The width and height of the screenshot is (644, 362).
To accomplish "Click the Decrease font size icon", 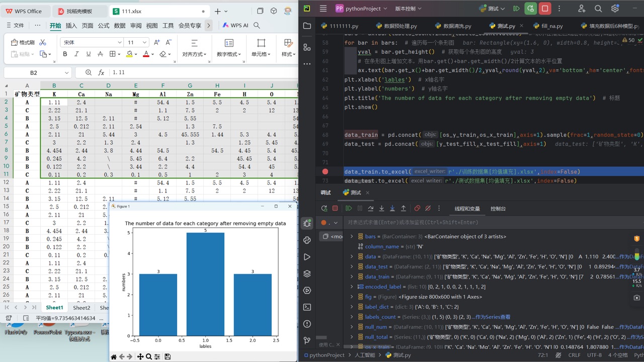I will (169, 43).
